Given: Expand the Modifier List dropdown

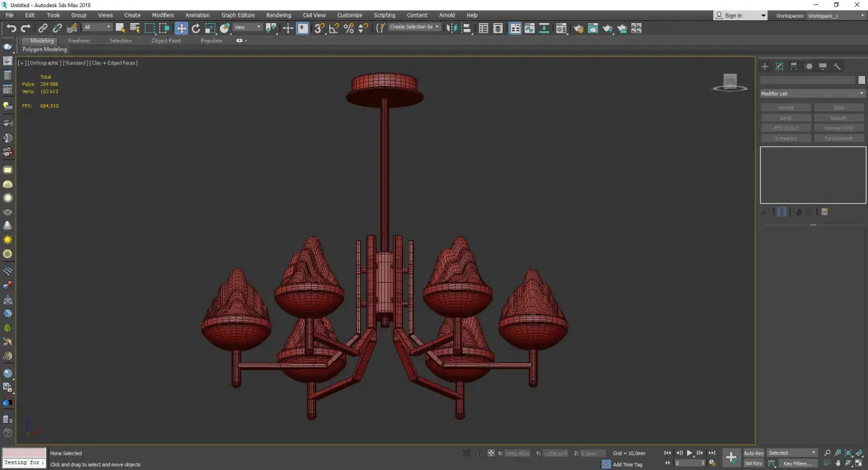Looking at the screenshot, I should point(812,93).
